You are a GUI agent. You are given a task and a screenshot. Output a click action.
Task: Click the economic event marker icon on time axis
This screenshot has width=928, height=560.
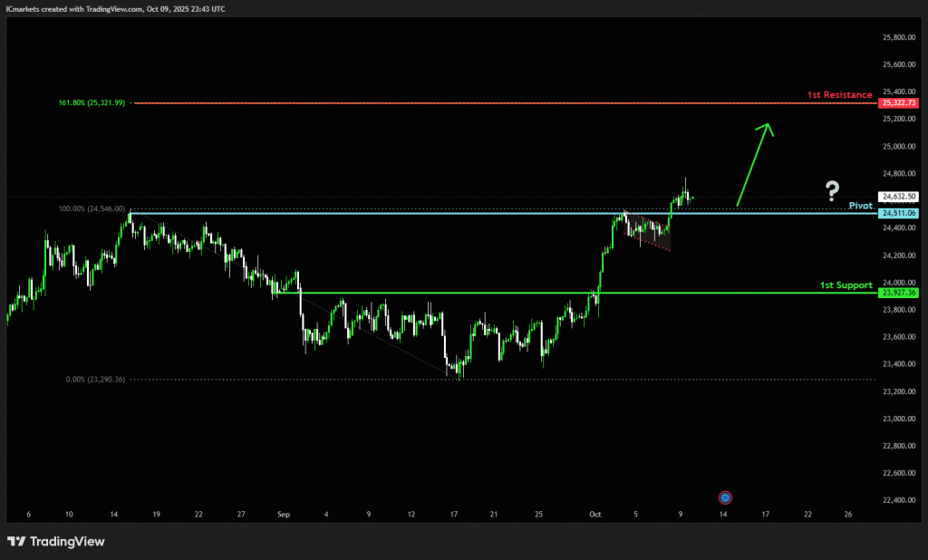(724, 497)
